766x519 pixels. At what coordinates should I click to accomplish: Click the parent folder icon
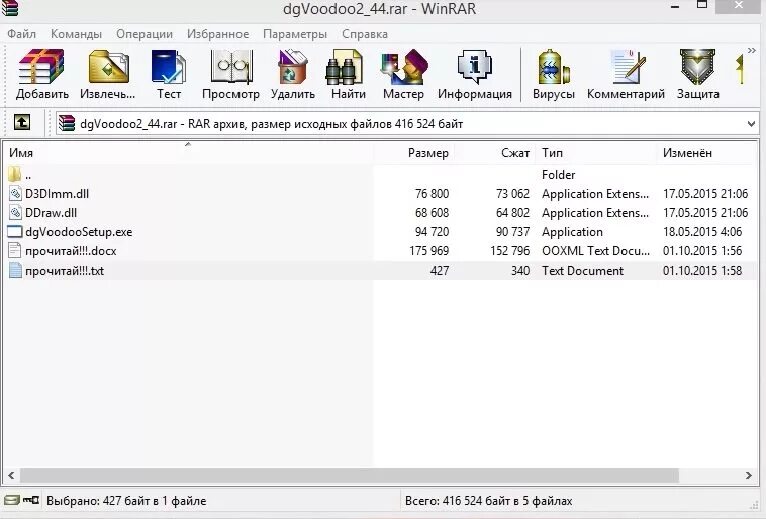[15, 174]
